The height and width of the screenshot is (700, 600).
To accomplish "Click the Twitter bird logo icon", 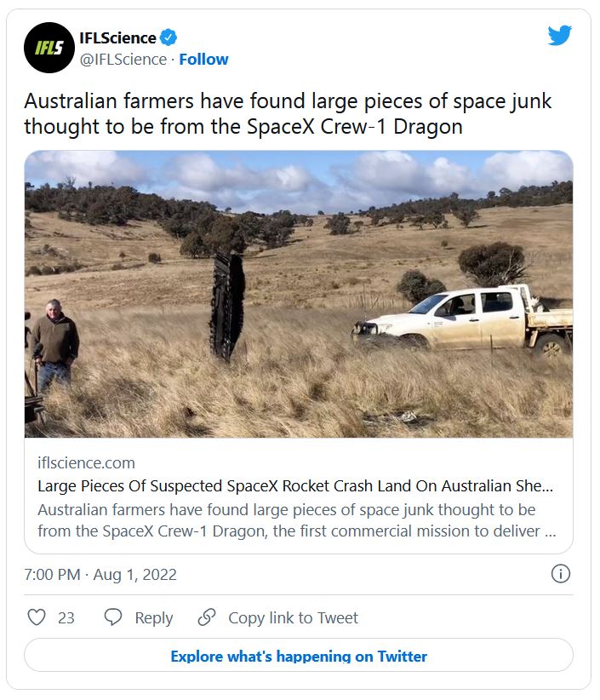I will [x=559, y=35].
